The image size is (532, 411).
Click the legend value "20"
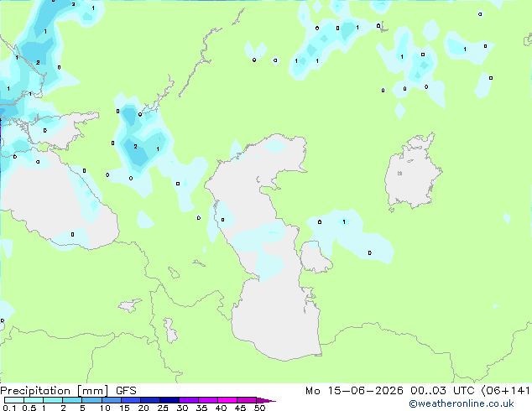143,408
